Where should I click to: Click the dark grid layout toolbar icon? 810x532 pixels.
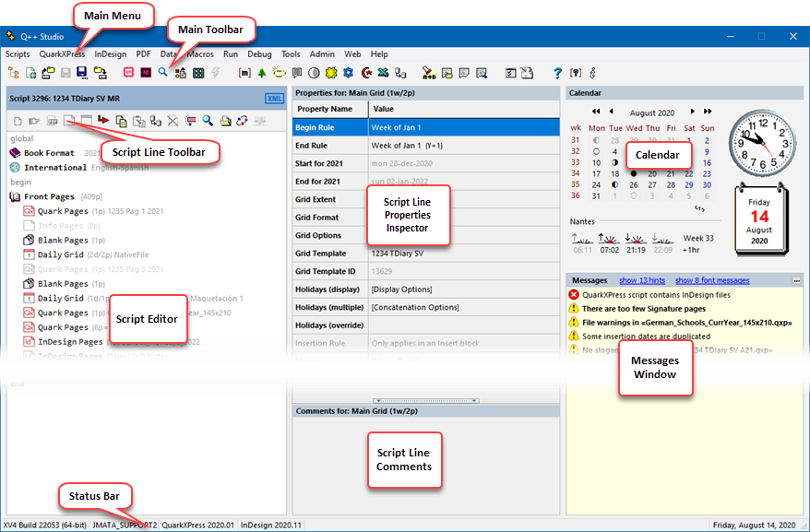[198, 73]
